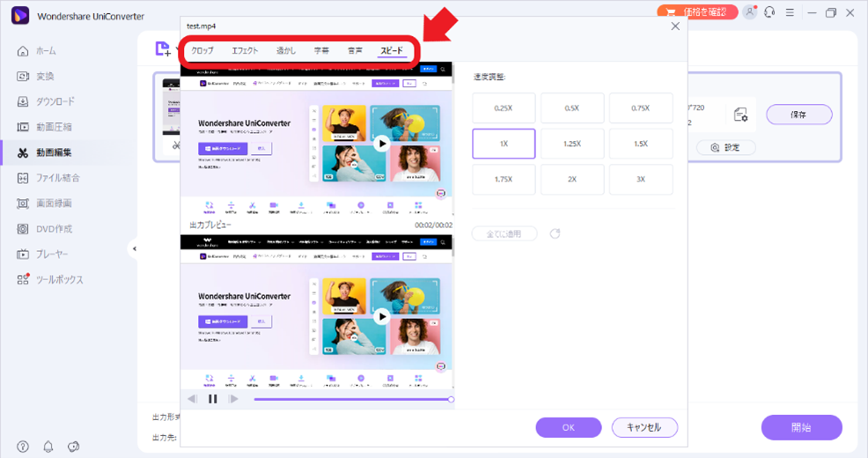Click the reset speed circular arrow icon

coord(555,233)
